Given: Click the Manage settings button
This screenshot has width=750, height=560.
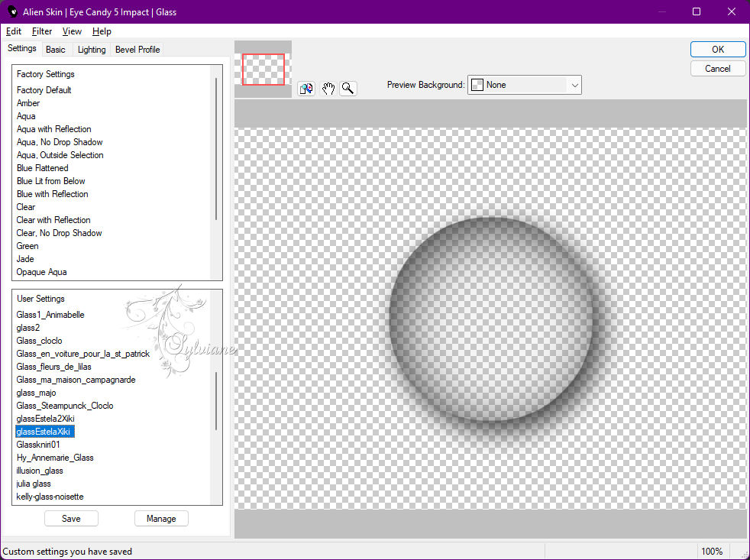Looking at the screenshot, I should pos(161,518).
